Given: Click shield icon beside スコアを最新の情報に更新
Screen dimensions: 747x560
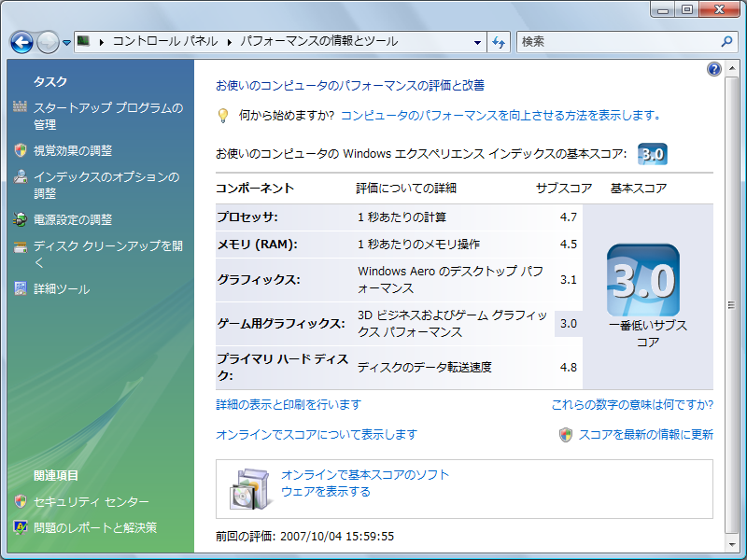Looking at the screenshot, I should (x=566, y=435).
